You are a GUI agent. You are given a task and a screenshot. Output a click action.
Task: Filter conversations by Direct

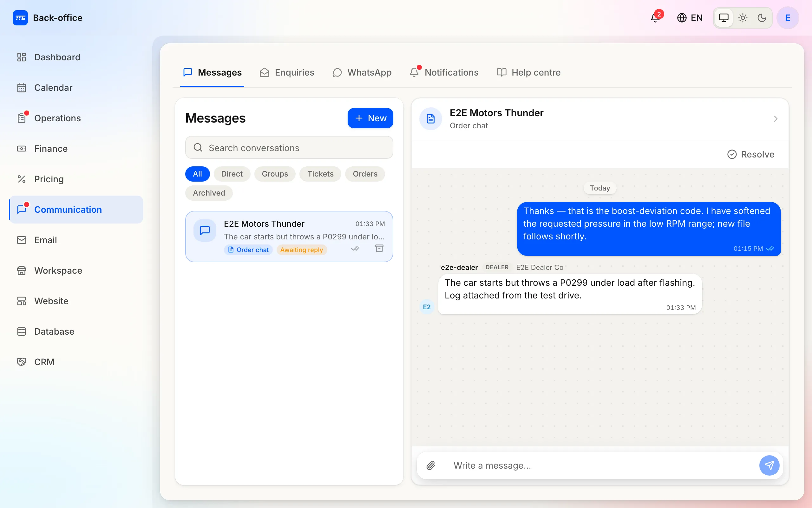(232, 174)
